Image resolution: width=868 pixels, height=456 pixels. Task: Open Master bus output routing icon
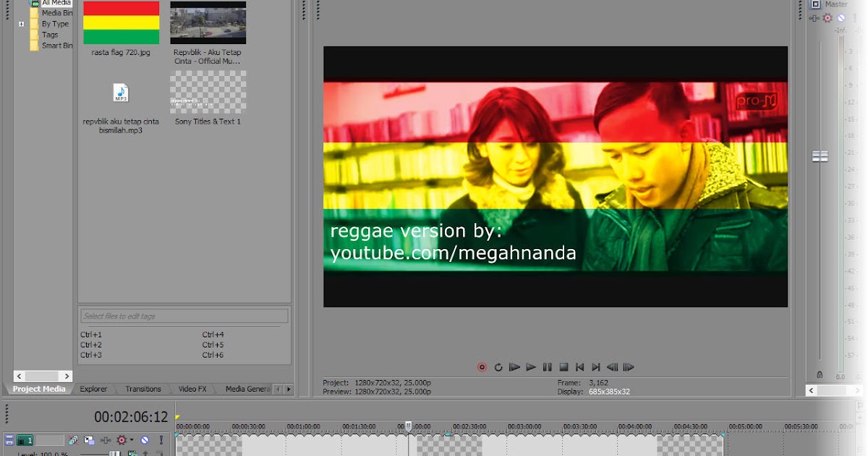point(814,18)
